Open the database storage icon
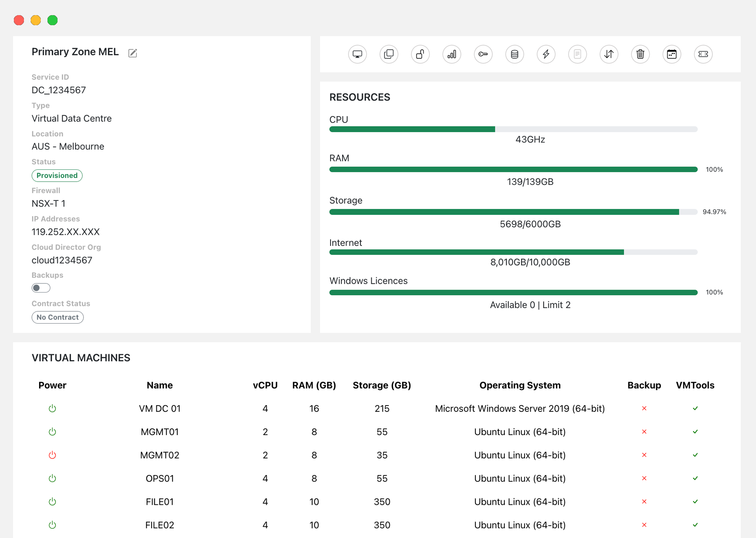Image resolution: width=756 pixels, height=538 pixels. (514, 54)
